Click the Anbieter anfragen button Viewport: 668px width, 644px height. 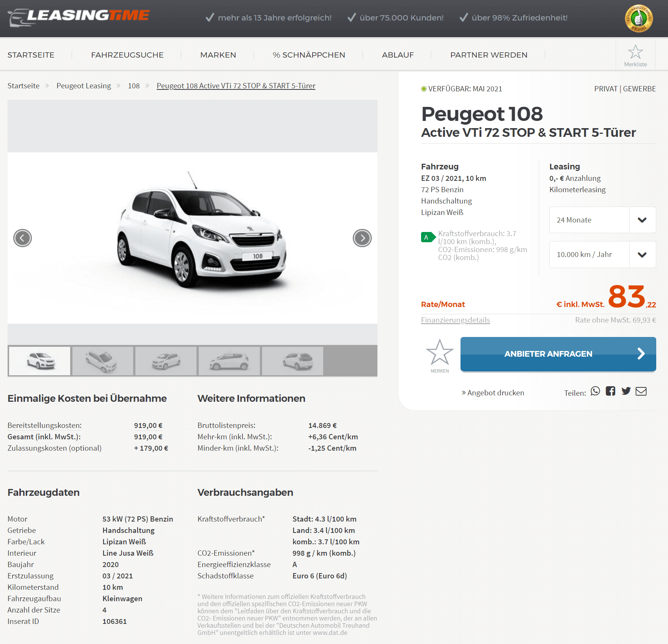558,354
